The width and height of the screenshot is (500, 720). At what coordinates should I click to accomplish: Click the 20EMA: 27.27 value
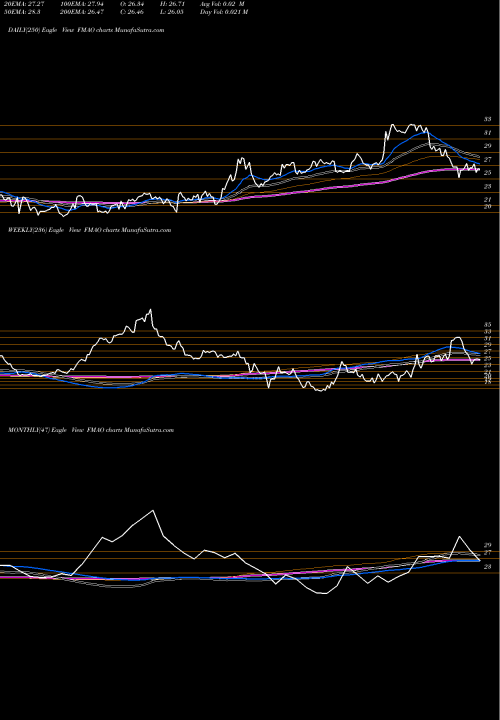pyautogui.click(x=23, y=4)
